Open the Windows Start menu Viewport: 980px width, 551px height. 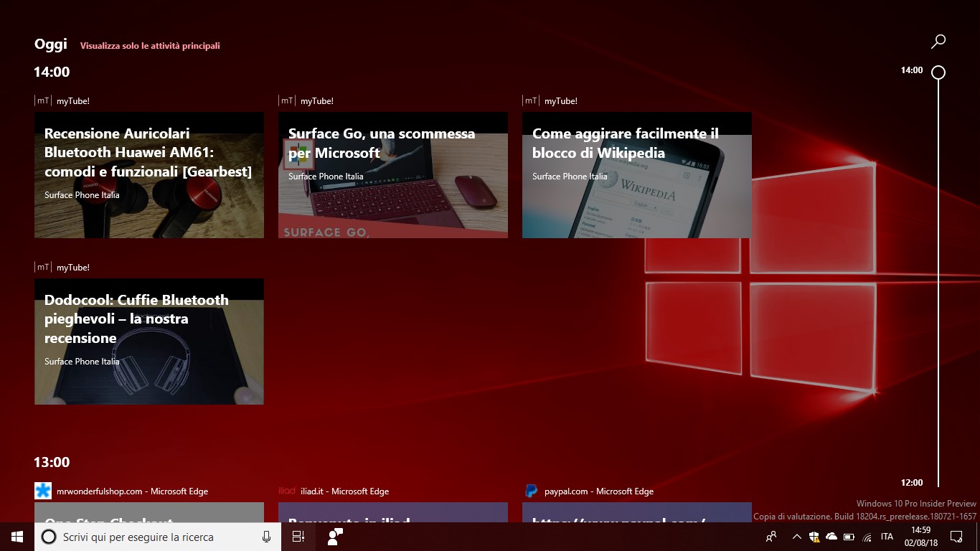click(17, 537)
